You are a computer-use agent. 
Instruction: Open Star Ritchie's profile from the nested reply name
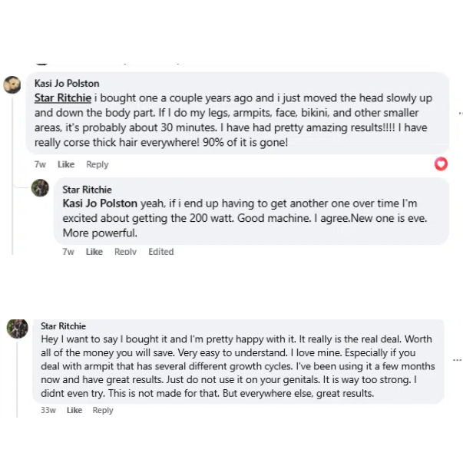[87, 190]
